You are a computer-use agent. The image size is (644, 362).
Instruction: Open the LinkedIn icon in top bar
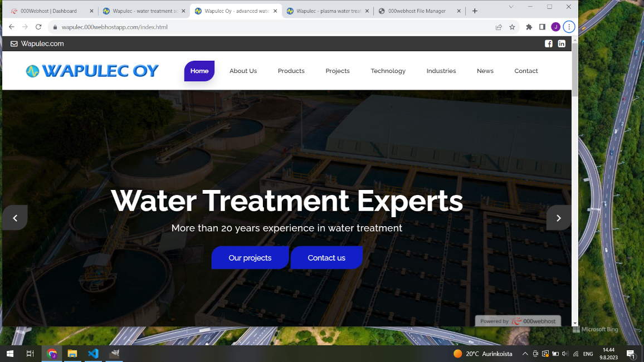point(562,43)
